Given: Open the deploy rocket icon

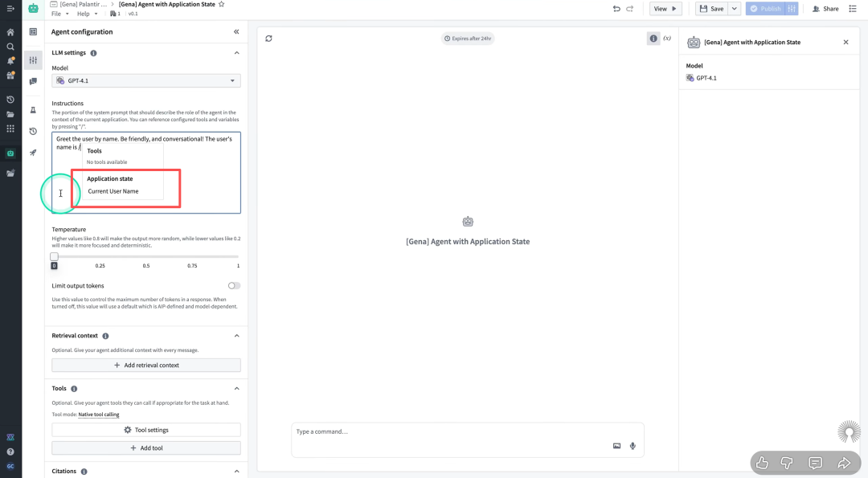Looking at the screenshot, I should [33, 152].
